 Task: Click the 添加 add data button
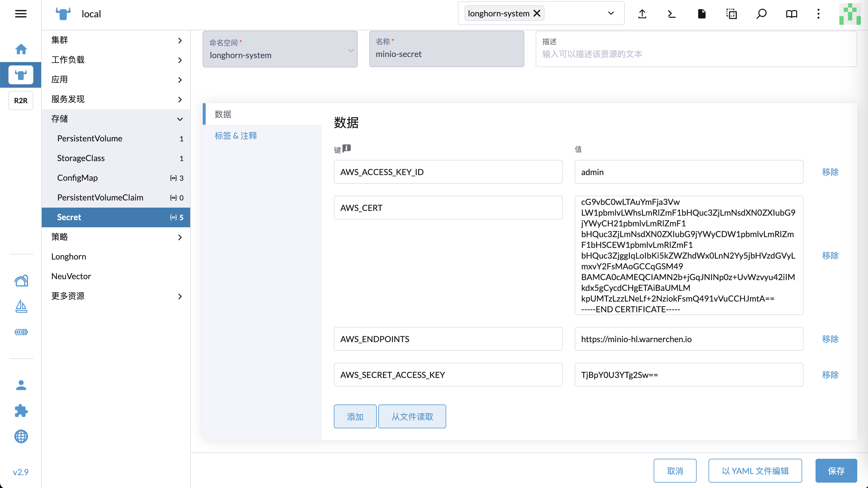click(x=355, y=416)
